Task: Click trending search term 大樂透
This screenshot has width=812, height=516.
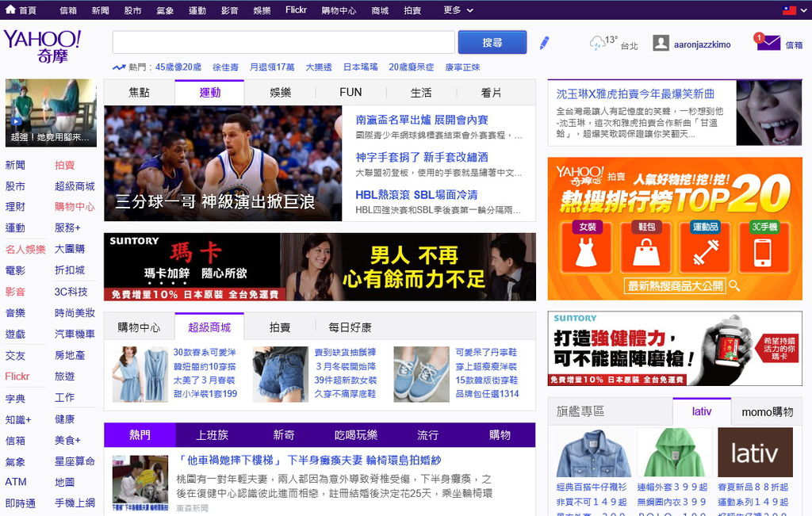Action: point(319,67)
